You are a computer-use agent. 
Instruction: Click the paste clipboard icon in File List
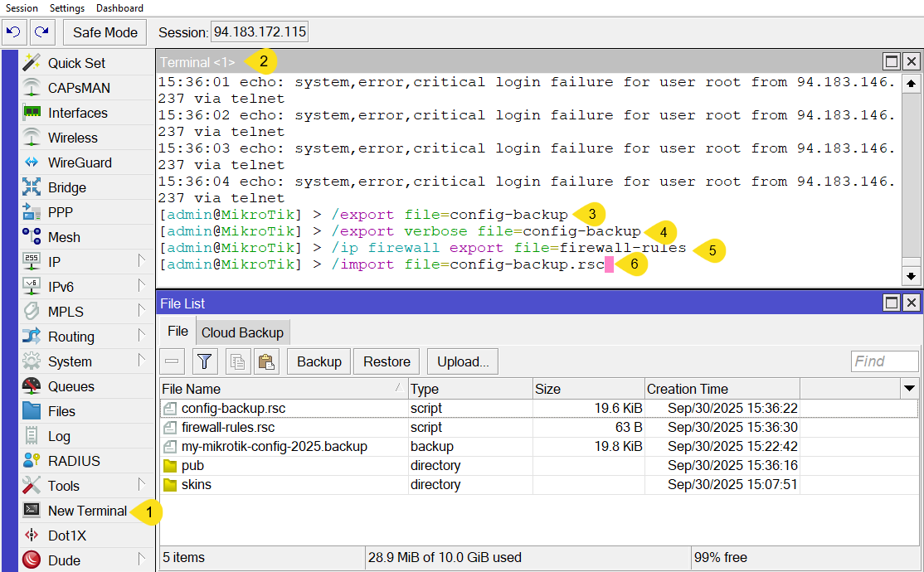(x=266, y=361)
